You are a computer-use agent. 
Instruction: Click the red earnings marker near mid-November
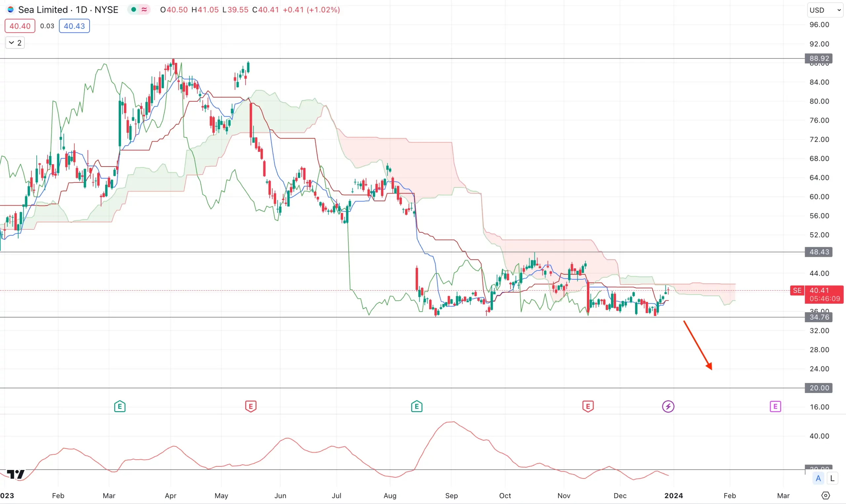tap(588, 406)
